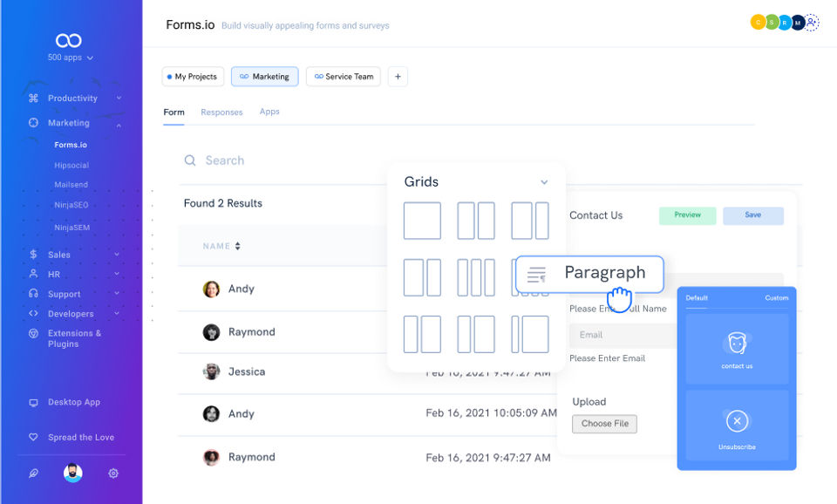Click the Unsubscribe X circle icon
The height and width of the screenshot is (504, 837).
click(x=737, y=422)
